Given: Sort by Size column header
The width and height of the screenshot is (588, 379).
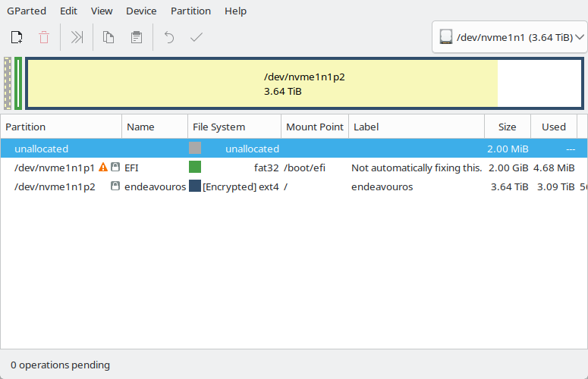Looking at the screenshot, I should [x=508, y=127].
